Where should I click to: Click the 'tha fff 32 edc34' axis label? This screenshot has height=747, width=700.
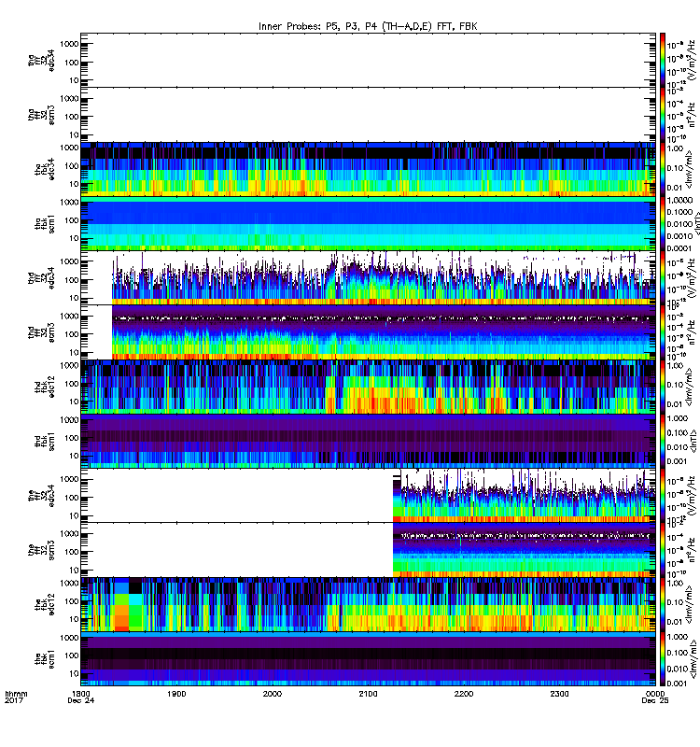tap(41, 60)
